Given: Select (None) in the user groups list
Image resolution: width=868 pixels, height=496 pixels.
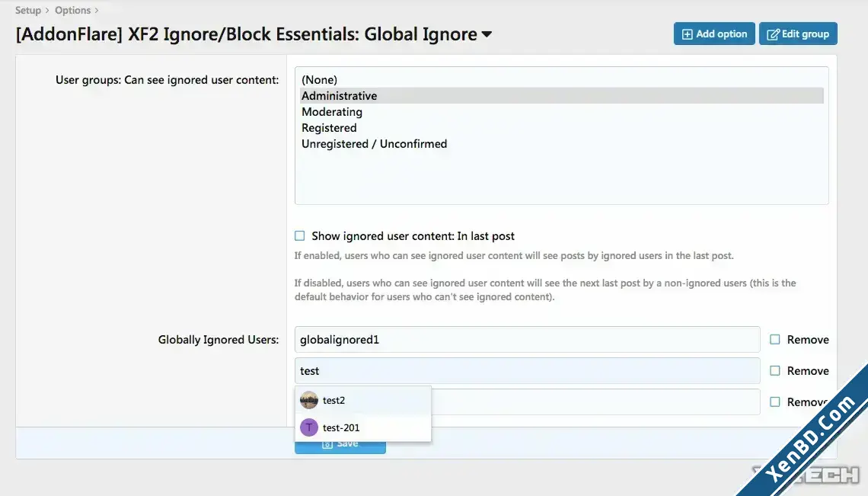Looking at the screenshot, I should coord(561,80).
